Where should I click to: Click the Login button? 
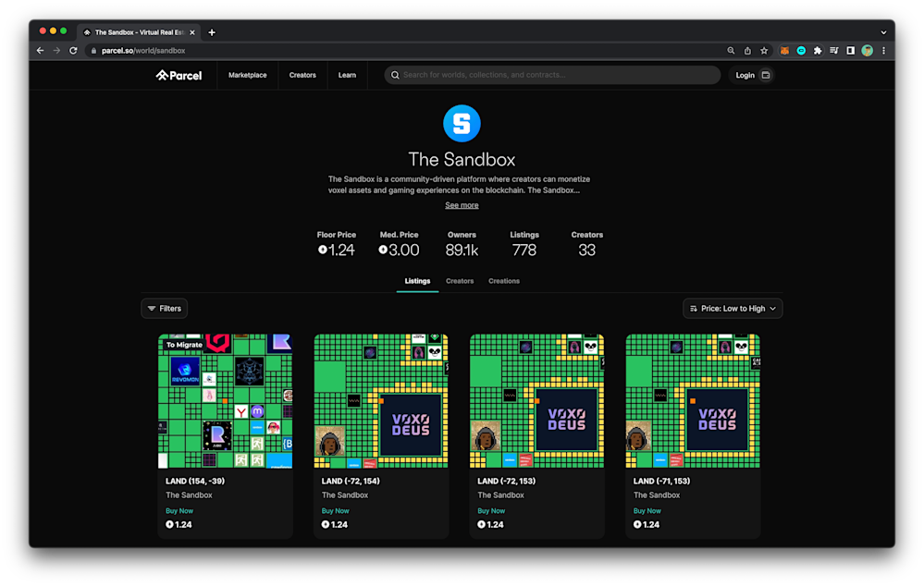click(x=745, y=76)
